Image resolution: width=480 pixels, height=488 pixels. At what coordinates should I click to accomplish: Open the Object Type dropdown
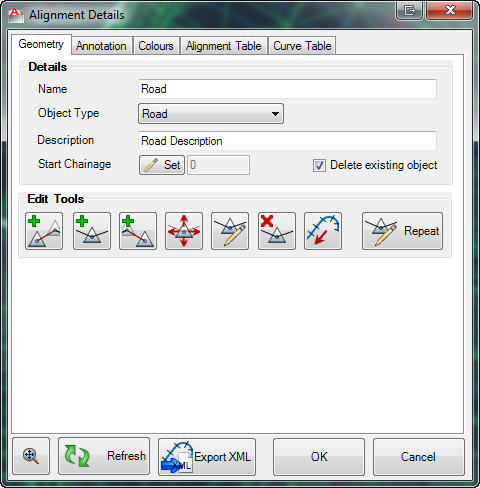211,114
